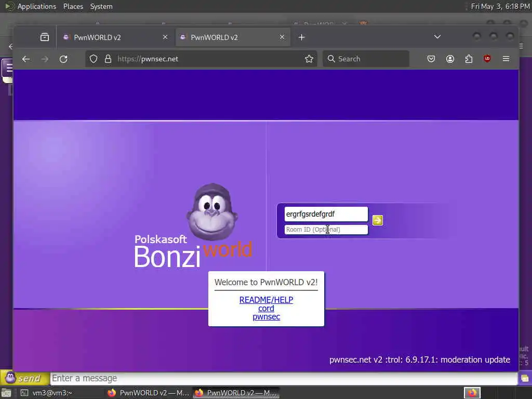The height and width of the screenshot is (399, 532).
Task: Select the second PwnWORLD v2 tab
Action: click(233, 37)
